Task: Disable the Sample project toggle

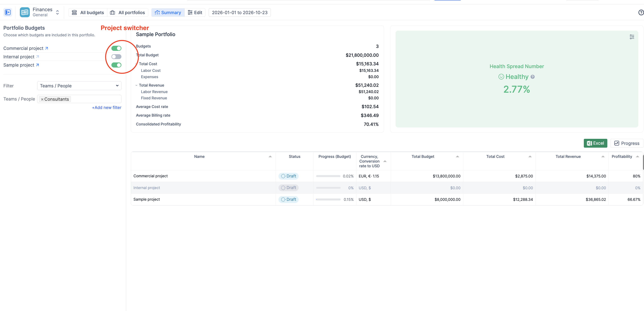Action: click(x=116, y=65)
